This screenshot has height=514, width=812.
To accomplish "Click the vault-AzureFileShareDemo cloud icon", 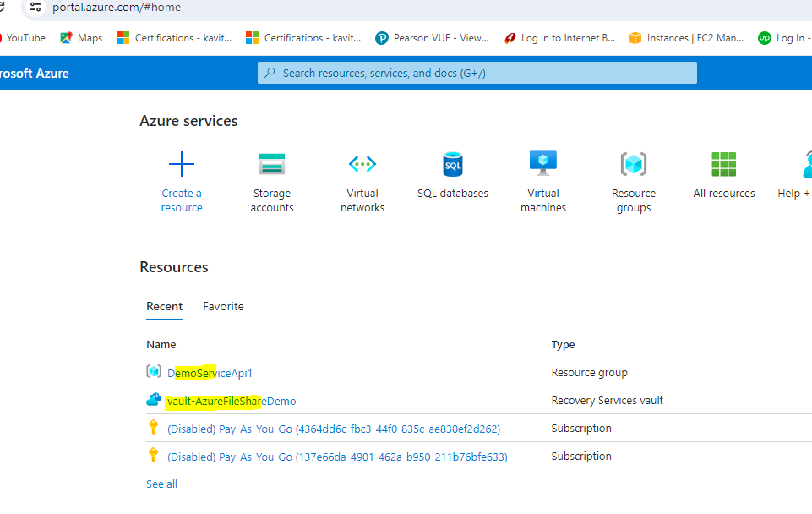I will 154,400.
